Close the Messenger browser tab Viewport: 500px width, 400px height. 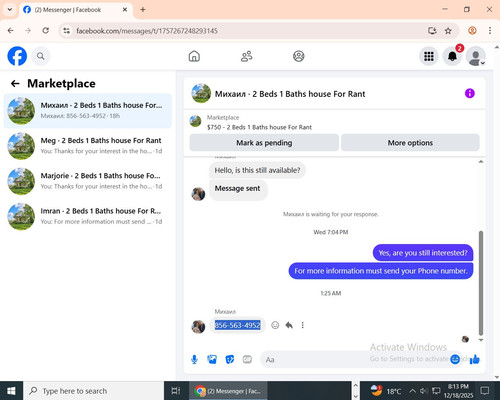click(125, 10)
